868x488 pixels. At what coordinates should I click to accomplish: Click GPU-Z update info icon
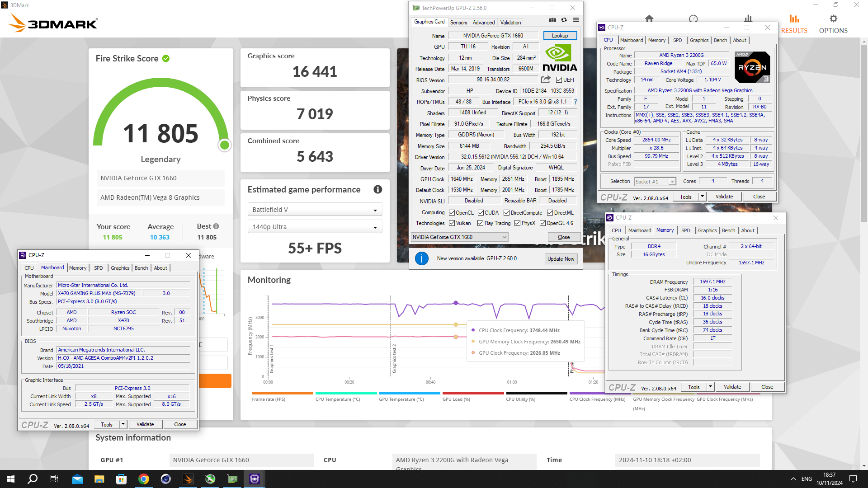click(422, 258)
